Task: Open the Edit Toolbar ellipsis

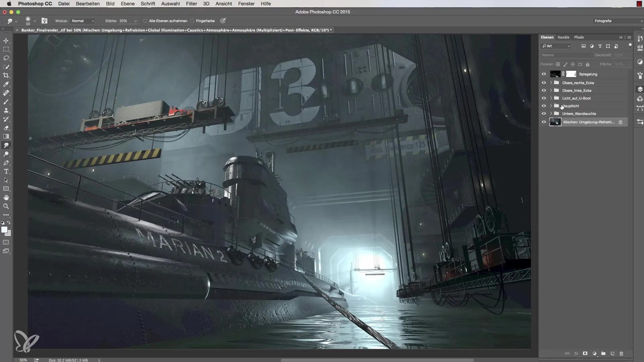Action: click(6, 215)
